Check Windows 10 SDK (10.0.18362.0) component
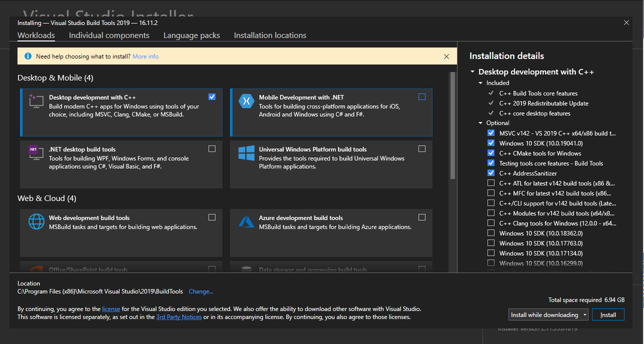 [x=491, y=232]
